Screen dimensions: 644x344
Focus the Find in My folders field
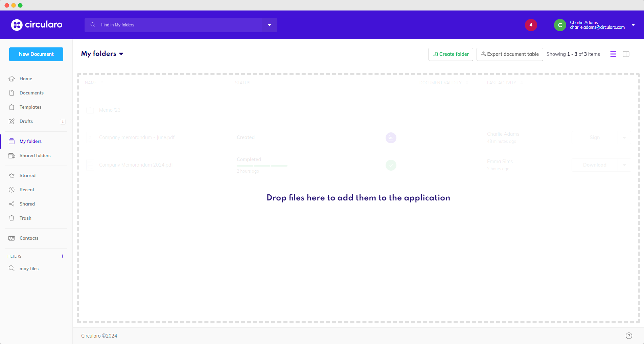pos(179,25)
